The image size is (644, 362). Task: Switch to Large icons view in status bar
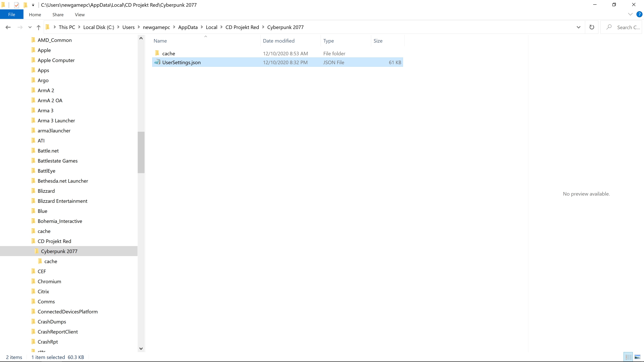pos(637,357)
